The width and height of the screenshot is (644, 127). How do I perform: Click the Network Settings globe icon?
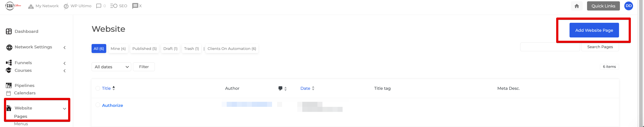[x=9, y=47]
